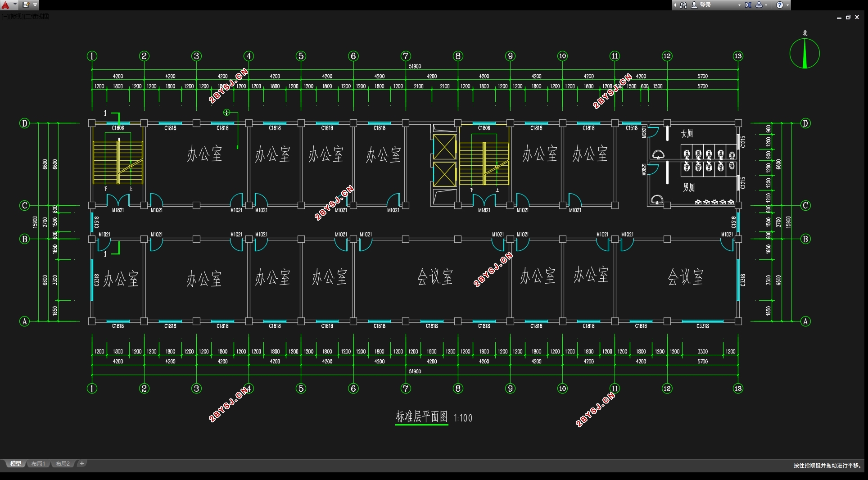Select the bottom 51900 overall dimension text
This screenshot has height=480, width=868.
(415, 371)
